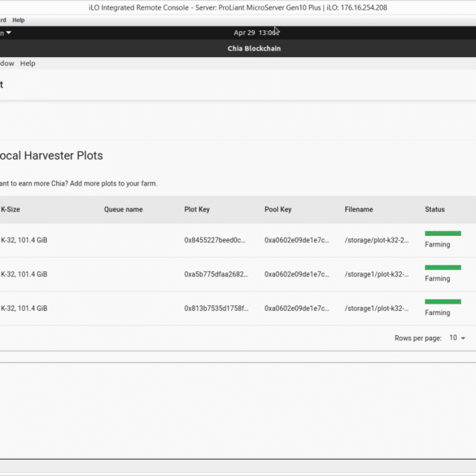Click K-32 size in 0x813b7535d1758f row
476x476 pixels.
click(24, 308)
